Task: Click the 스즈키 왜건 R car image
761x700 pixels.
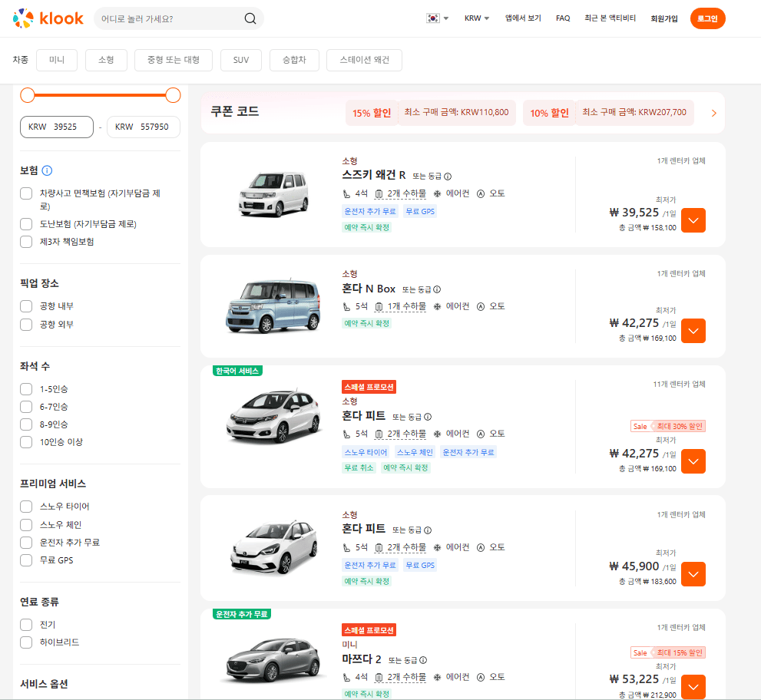Action: [273, 194]
